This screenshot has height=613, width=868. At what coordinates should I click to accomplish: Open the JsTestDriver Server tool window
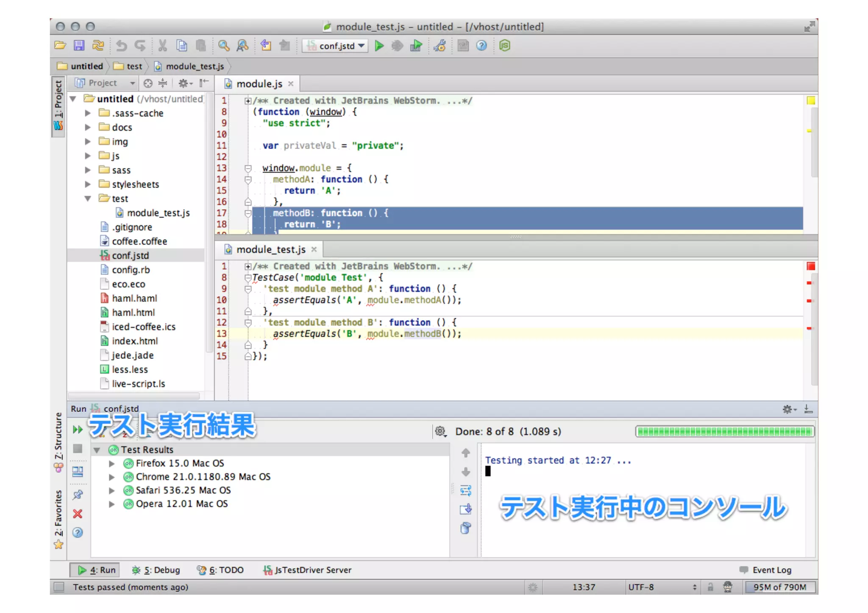[x=308, y=570]
